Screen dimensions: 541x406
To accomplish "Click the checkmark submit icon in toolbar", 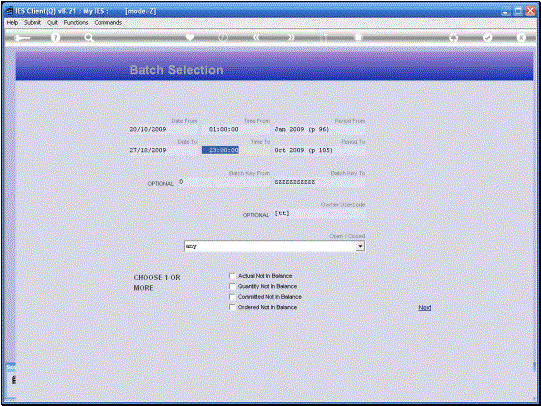I will pos(487,38).
